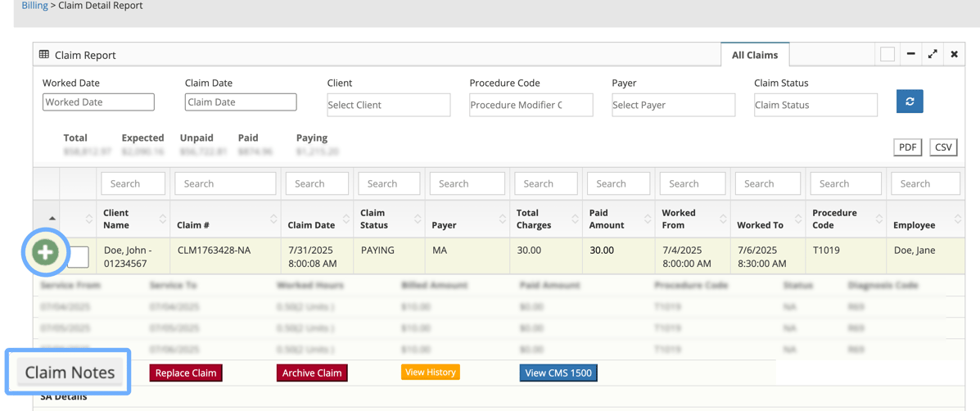Focus the Worked To search box
The image size is (980, 411).
click(x=768, y=183)
